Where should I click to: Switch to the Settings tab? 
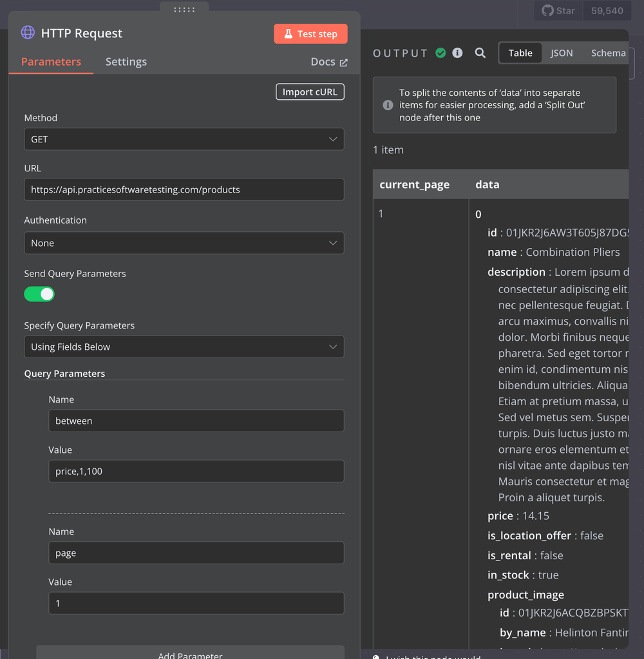(126, 62)
